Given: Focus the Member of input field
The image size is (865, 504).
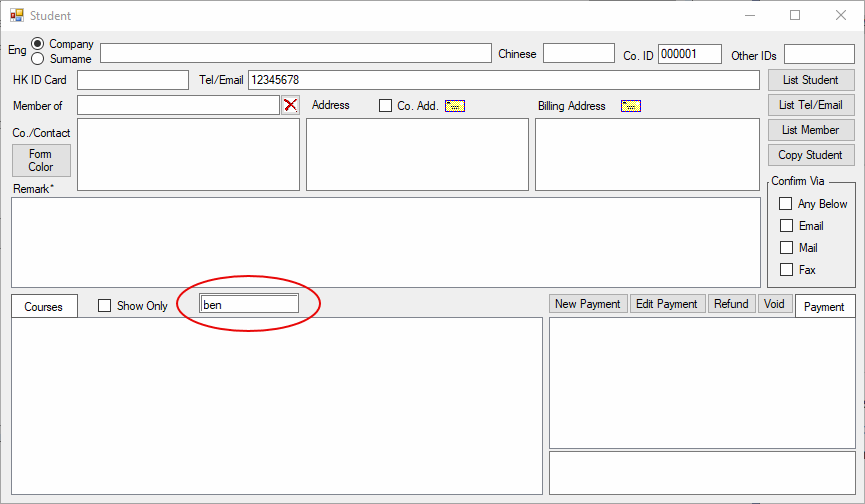Looking at the screenshot, I should coord(178,105).
